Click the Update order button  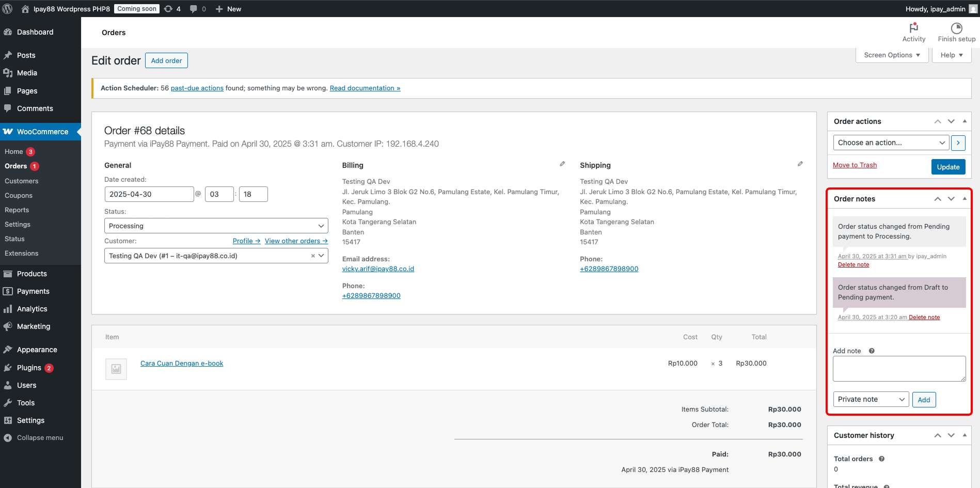(948, 167)
